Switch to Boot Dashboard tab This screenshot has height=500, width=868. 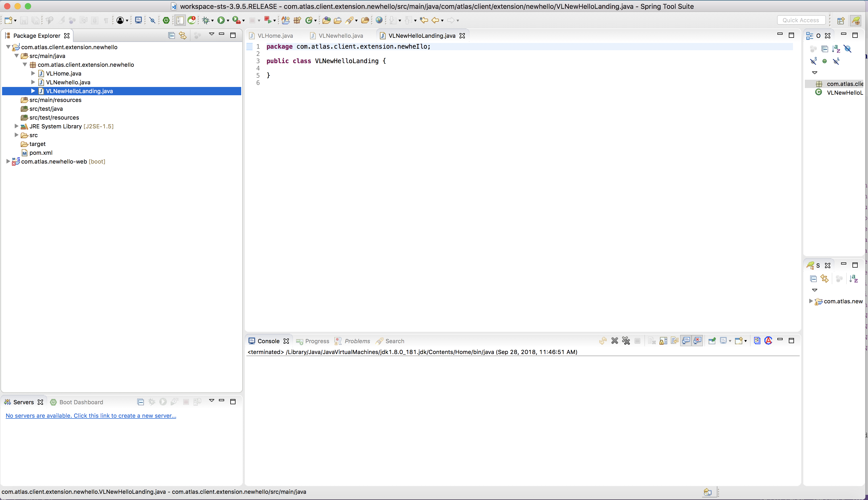point(77,402)
